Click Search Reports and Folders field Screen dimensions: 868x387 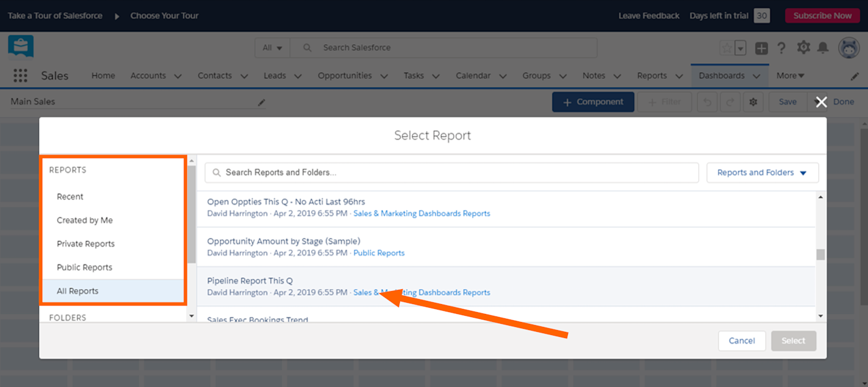pyautogui.click(x=451, y=173)
